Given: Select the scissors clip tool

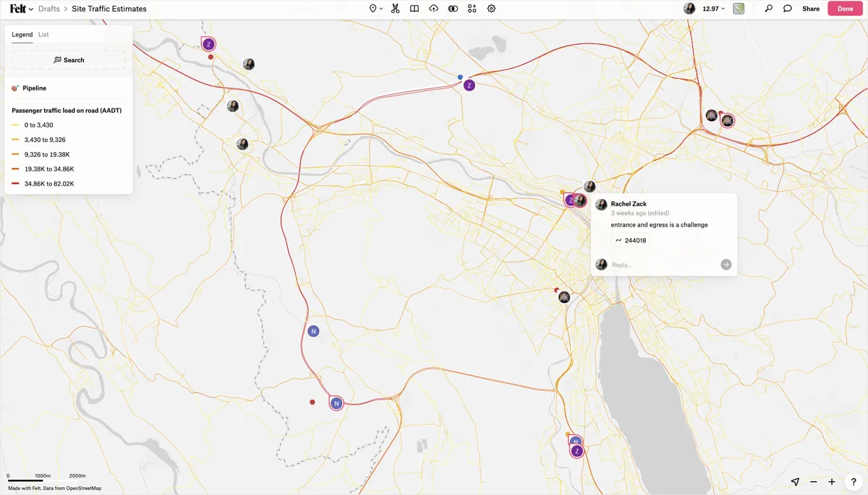Looking at the screenshot, I should (x=395, y=9).
